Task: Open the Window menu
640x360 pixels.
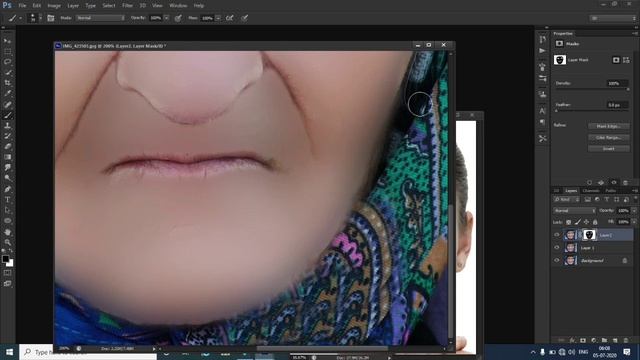Action: pos(178,6)
